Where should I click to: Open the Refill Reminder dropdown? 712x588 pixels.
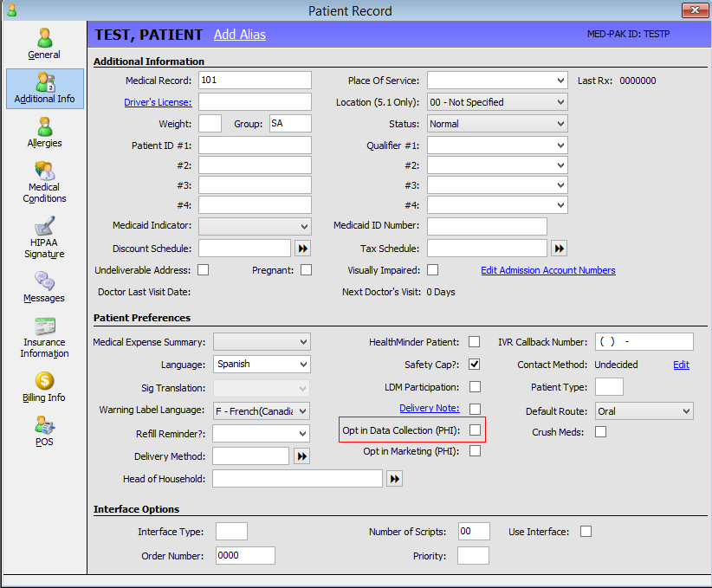pyautogui.click(x=261, y=434)
